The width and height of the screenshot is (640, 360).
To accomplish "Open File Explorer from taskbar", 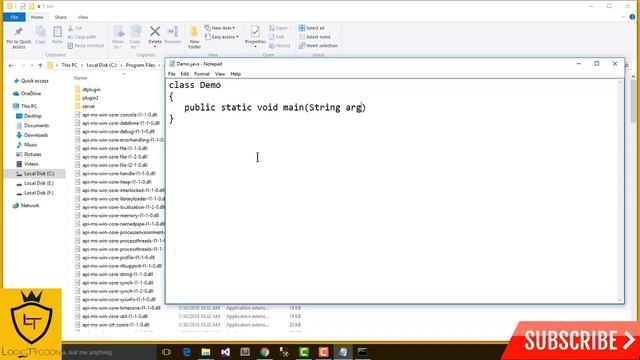I will [206, 351].
